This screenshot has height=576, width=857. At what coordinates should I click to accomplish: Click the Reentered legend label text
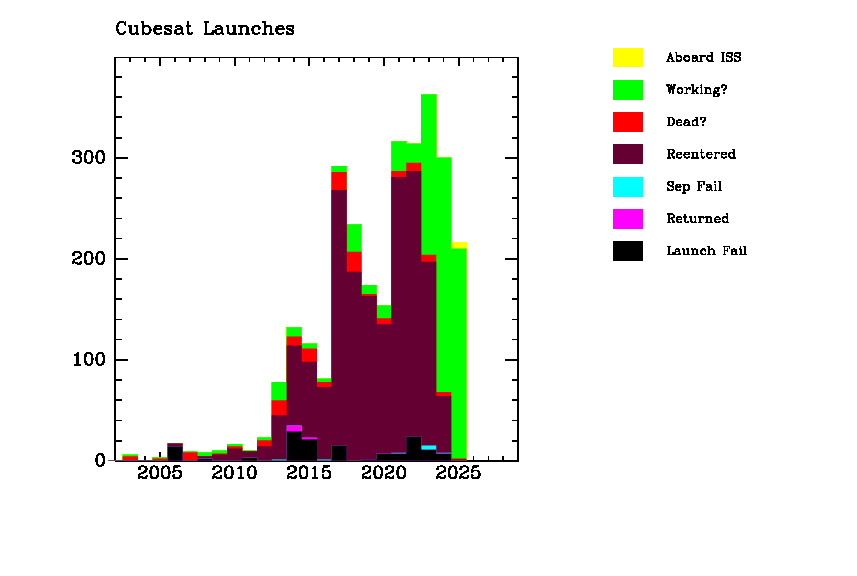tap(700, 154)
